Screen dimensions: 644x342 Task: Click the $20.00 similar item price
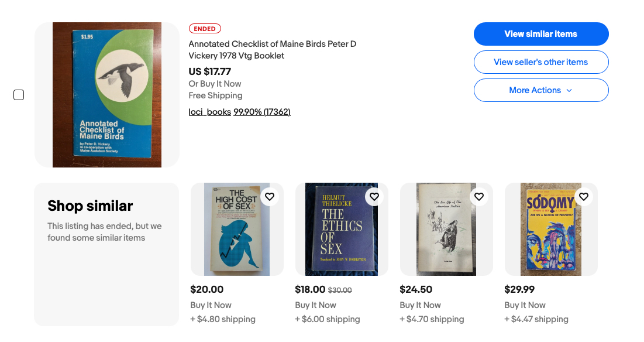point(207,289)
